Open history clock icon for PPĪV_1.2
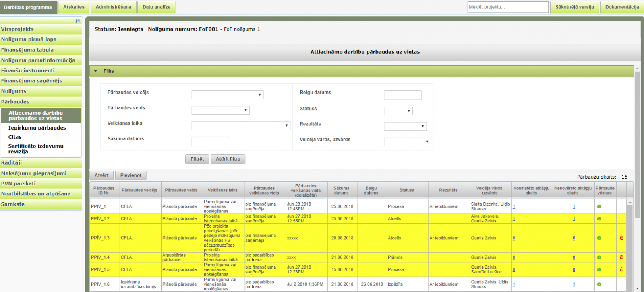 point(599,219)
